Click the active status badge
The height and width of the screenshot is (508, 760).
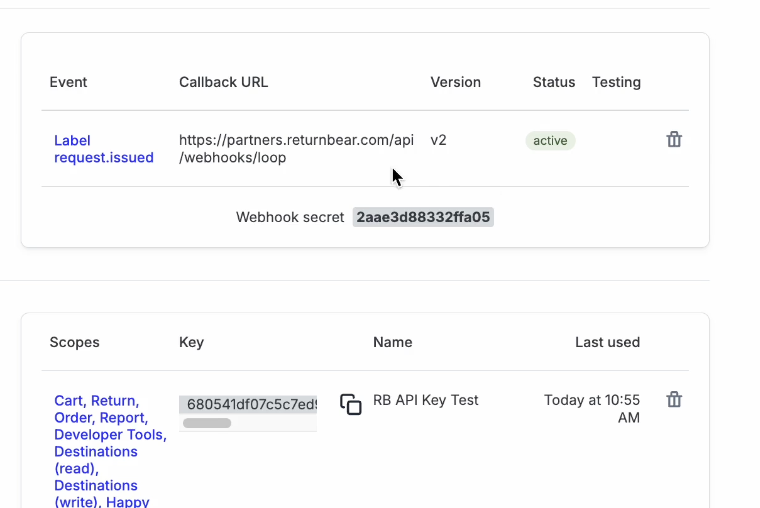(x=550, y=141)
